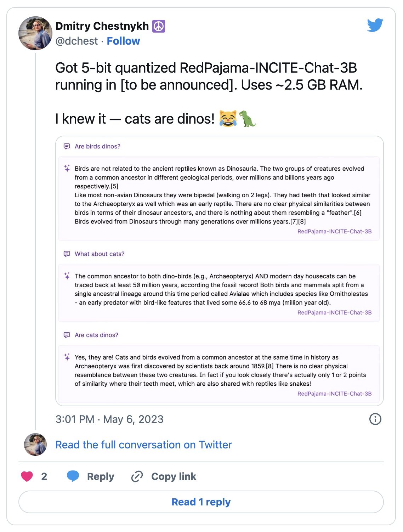Open 'Read the full conversation on Twitter'
This screenshot has width=403, height=532.
(143, 445)
